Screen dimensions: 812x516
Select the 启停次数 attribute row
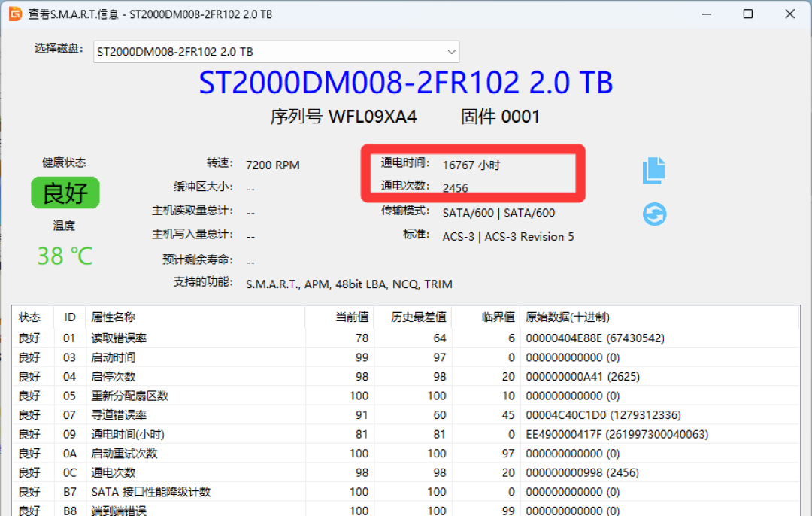[406, 377]
